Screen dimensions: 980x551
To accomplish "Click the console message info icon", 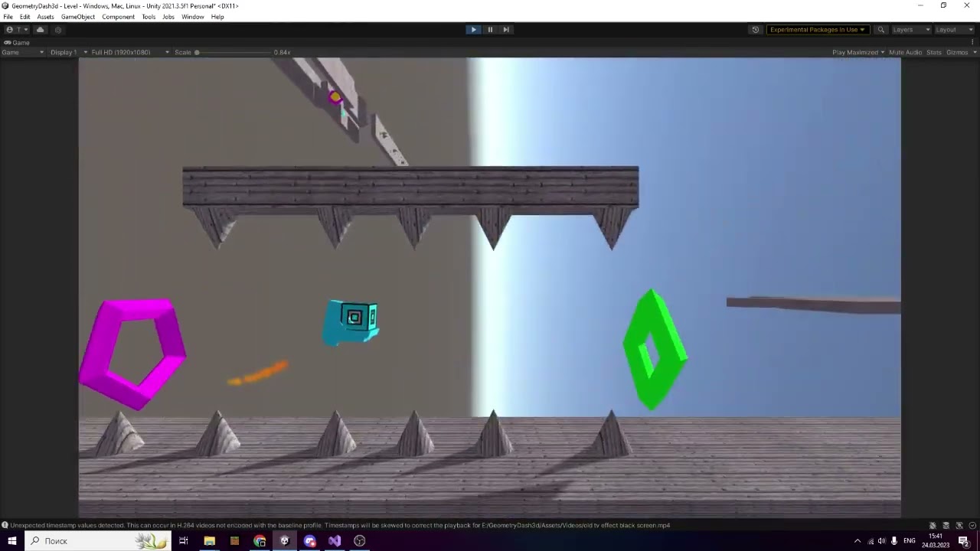I will click(5, 526).
